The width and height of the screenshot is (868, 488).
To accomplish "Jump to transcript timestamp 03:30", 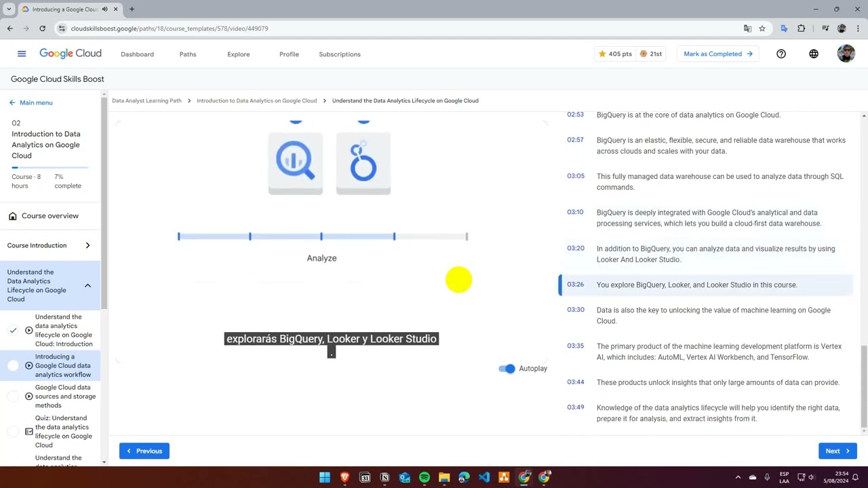I will point(575,310).
